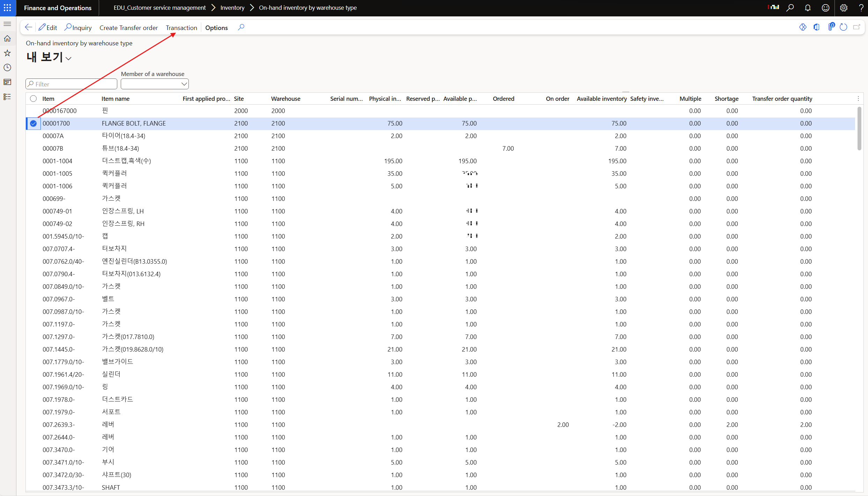Expand the navigation pane hamburger

pos(7,24)
